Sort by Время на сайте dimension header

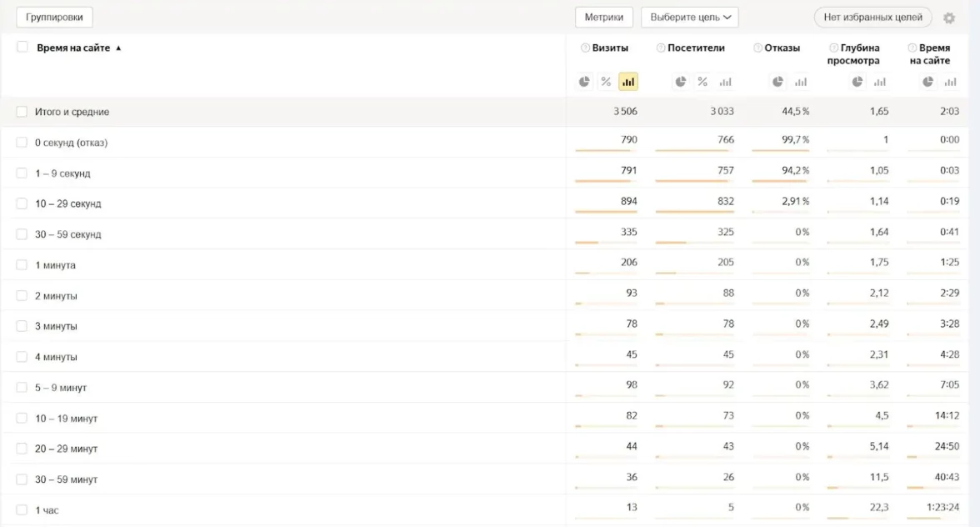[73, 48]
